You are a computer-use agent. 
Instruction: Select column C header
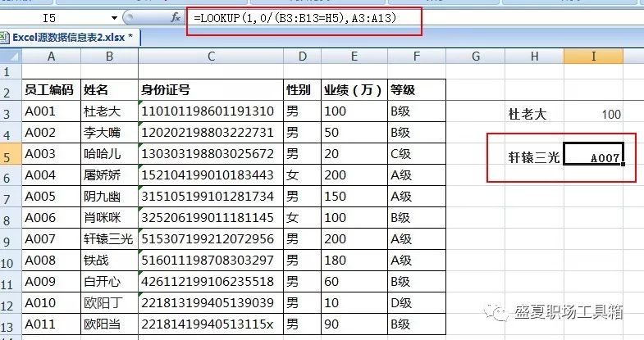(x=211, y=57)
